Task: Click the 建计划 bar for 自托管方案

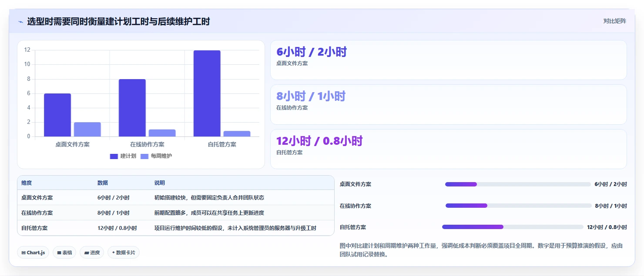Action: click(207, 93)
